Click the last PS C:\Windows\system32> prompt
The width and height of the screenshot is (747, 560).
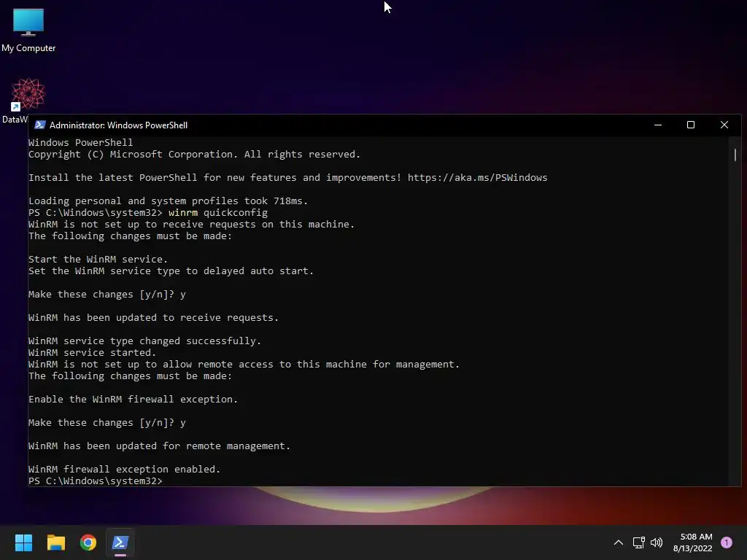[96, 481]
